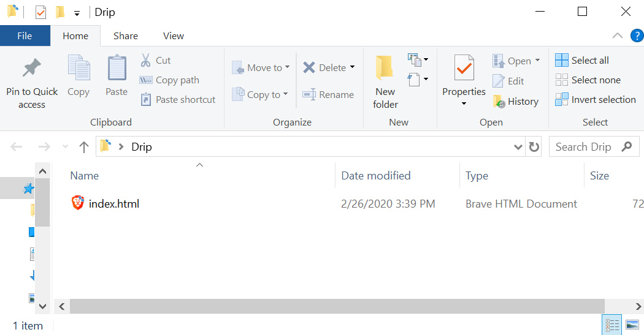Click the Drip address bar path

pos(141,147)
